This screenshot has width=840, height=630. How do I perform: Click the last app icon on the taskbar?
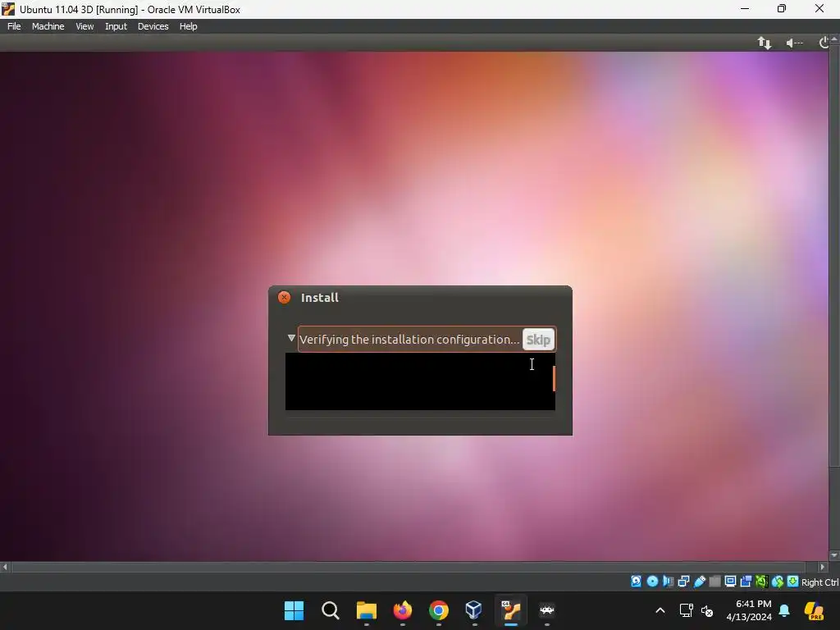click(x=547, y=610)
